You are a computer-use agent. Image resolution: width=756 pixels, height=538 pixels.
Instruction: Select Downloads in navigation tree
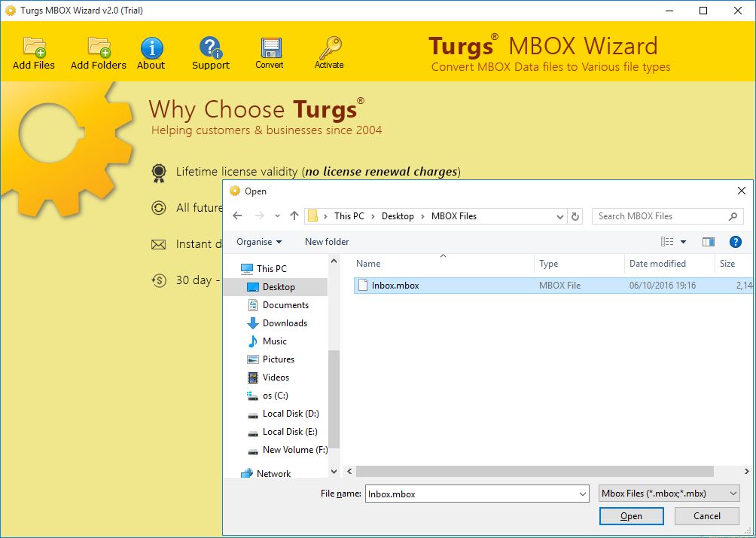(285, 322)
